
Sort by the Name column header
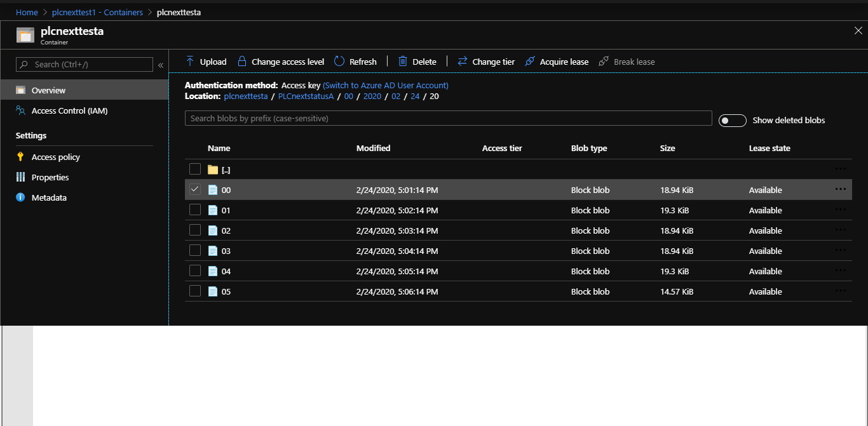pos(219,148)
